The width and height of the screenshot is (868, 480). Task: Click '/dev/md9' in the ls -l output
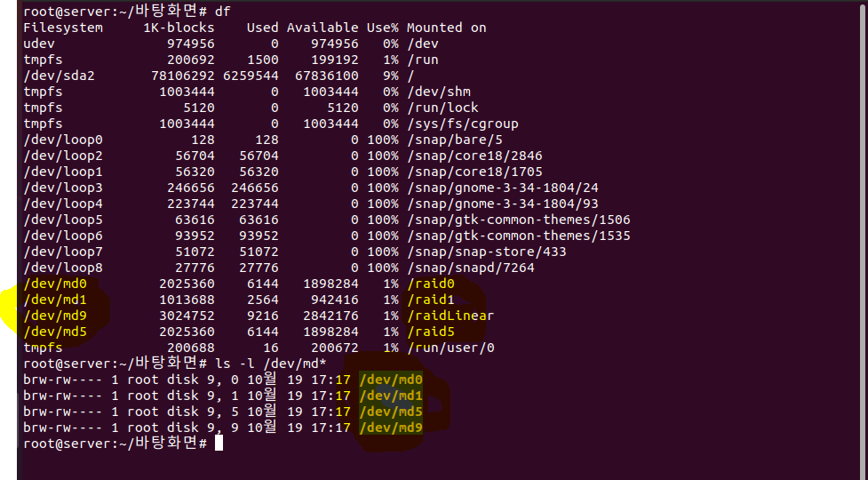[391, 428]
